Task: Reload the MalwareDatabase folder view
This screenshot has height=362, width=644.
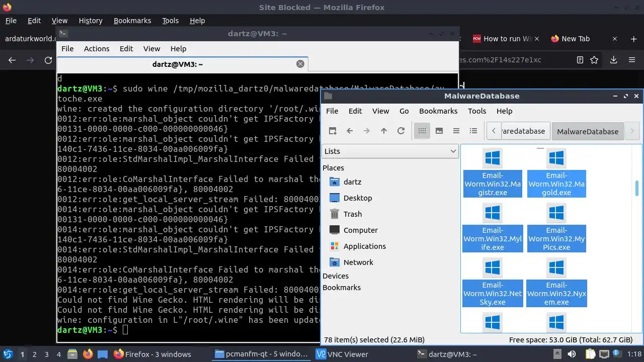Action: pos(401,131)
